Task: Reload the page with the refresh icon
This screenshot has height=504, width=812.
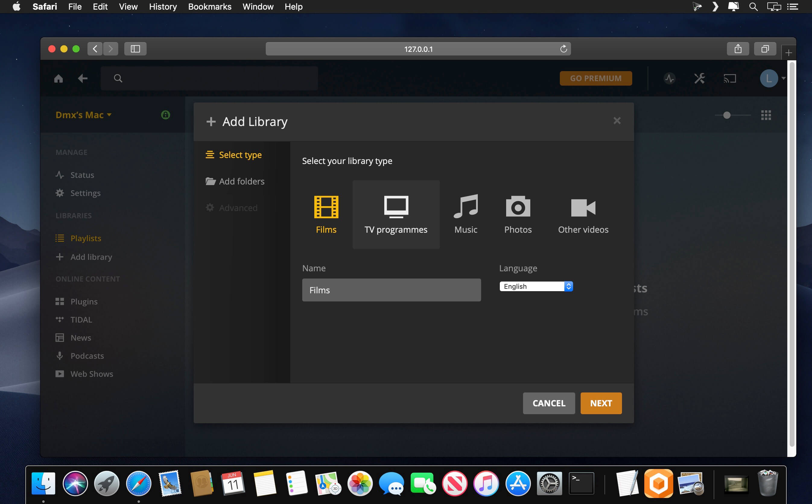Action: [x=563, y=49]
